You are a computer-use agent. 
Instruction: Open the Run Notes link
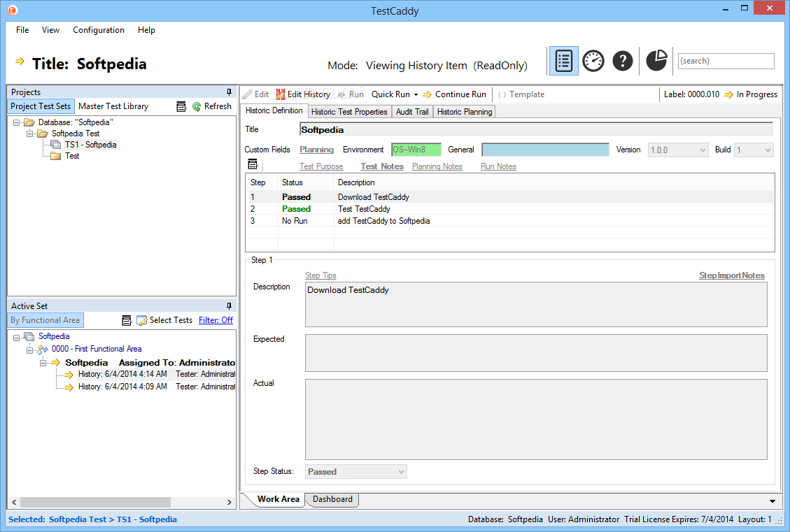point(498,166)
